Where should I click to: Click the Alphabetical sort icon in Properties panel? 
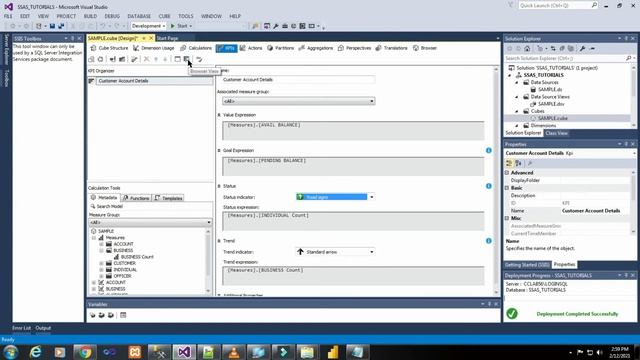tap(518, 163)
